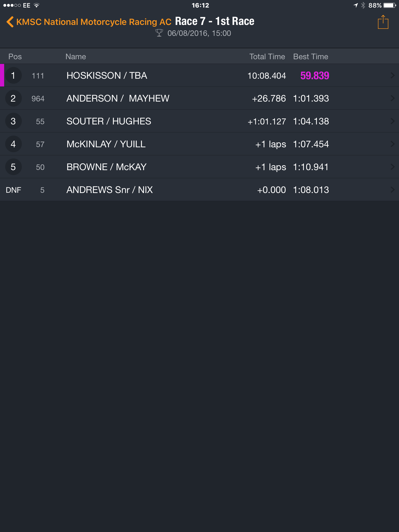Tap the trophy icon beside race date
The width and height of the screenshot is (399, 532).
click(x=159, y=33)
